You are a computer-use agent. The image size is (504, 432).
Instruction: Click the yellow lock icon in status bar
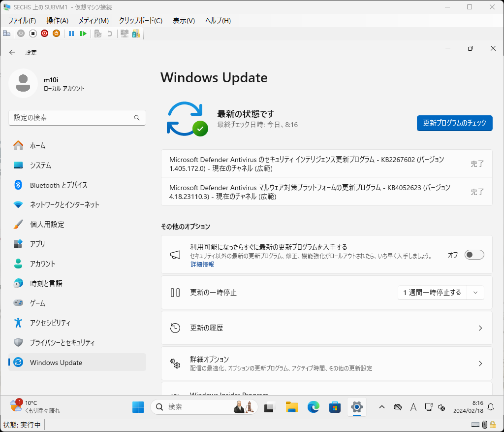493,425
